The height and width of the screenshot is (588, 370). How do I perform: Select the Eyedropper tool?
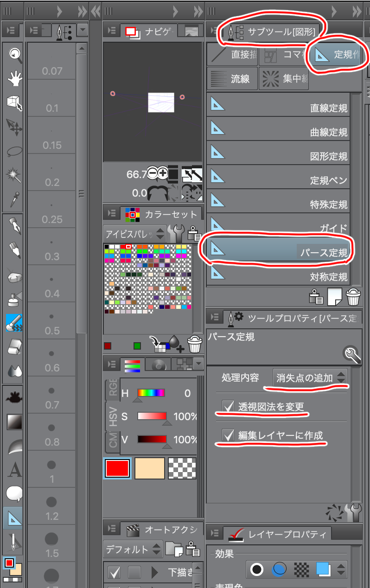(14, 200)
